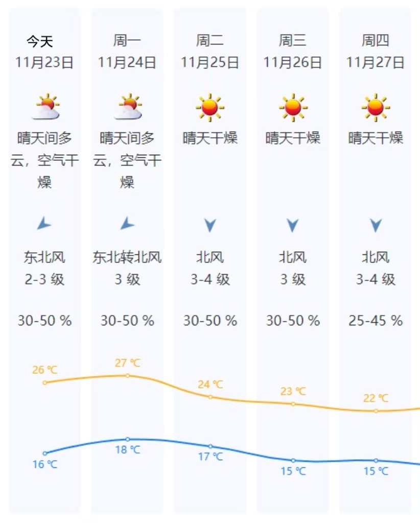The width and height of the screenshot is (420, 523).
Task: Click the sunny icon for 11月25日
Action: [x=210, y=107]
